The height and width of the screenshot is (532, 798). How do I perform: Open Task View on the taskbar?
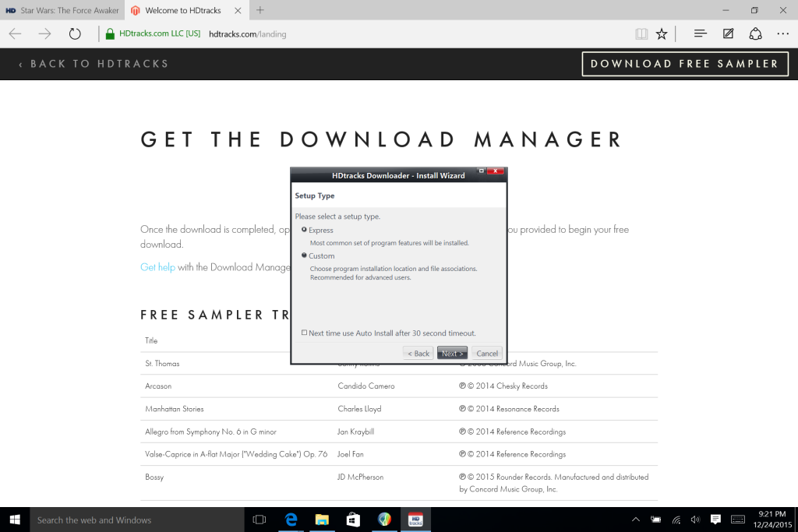260,520
